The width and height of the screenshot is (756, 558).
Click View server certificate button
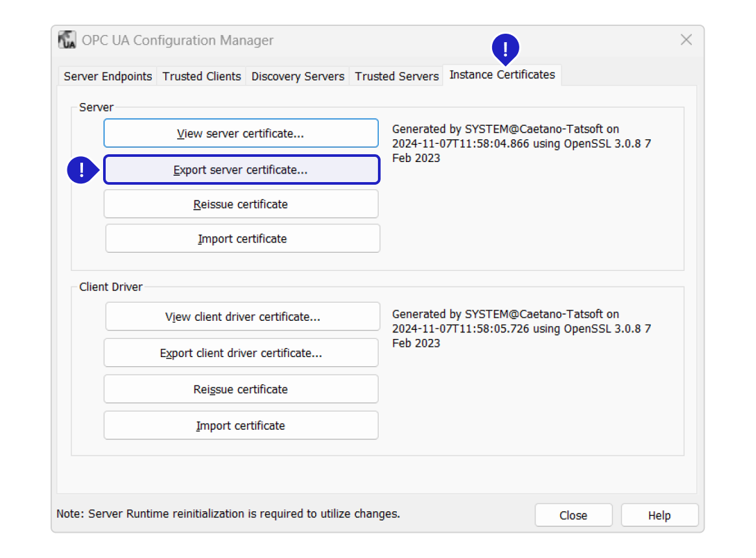pos(241,134)
